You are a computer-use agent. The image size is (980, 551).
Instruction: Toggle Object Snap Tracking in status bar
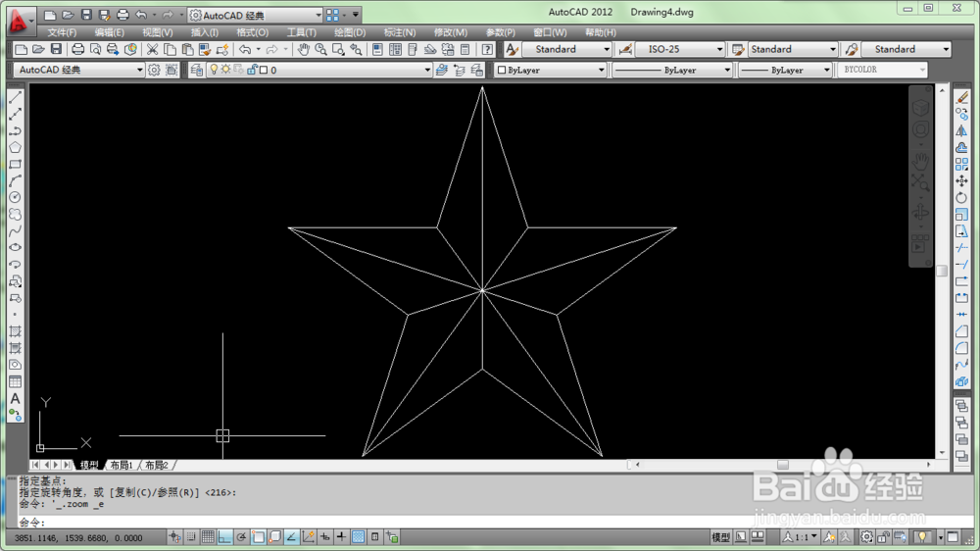(291, 536)
